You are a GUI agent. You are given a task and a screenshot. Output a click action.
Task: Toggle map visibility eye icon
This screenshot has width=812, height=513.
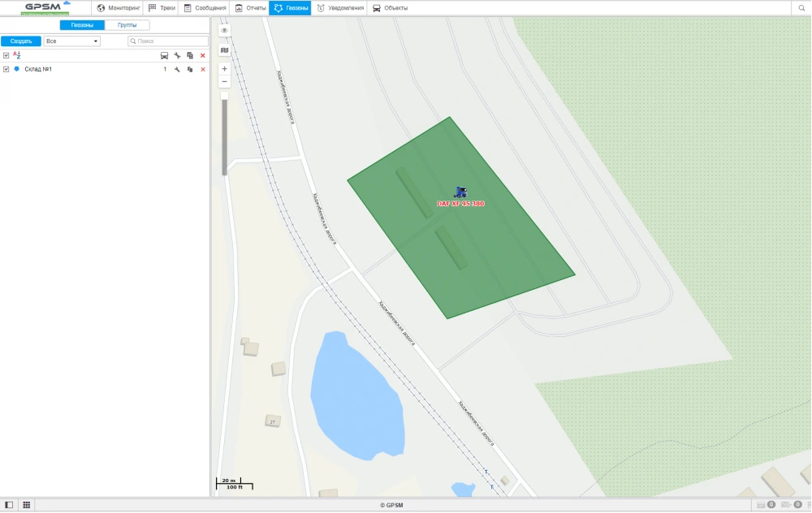coord(225,30)
